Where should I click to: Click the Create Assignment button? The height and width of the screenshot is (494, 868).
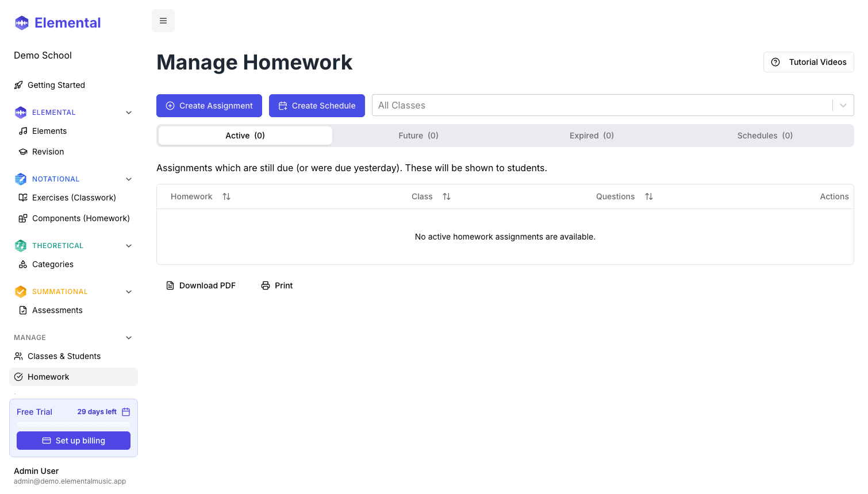[209, 105]
